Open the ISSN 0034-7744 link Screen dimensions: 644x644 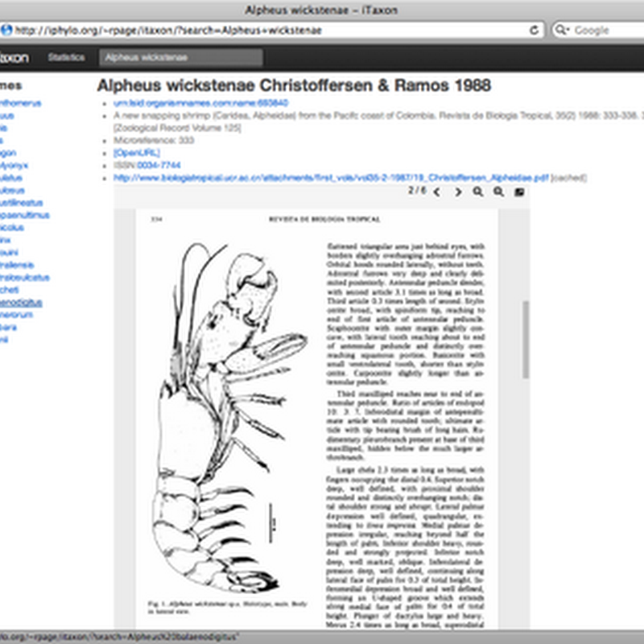coord(159,165)
